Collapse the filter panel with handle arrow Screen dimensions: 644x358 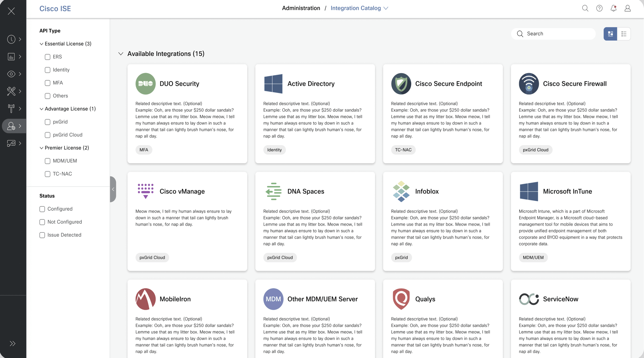[113, 189]
